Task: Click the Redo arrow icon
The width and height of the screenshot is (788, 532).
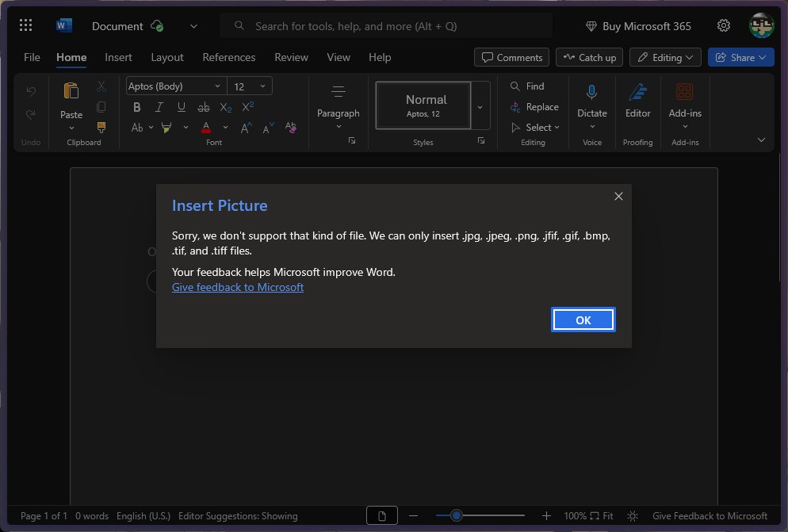Action: click(x=31, y=115)
